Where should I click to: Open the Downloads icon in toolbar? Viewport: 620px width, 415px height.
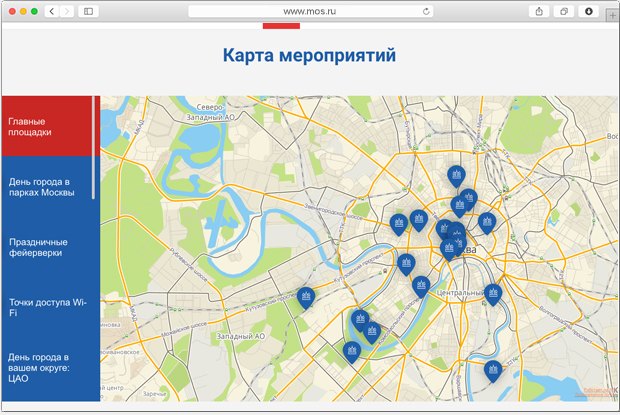(x=589, y=11)
